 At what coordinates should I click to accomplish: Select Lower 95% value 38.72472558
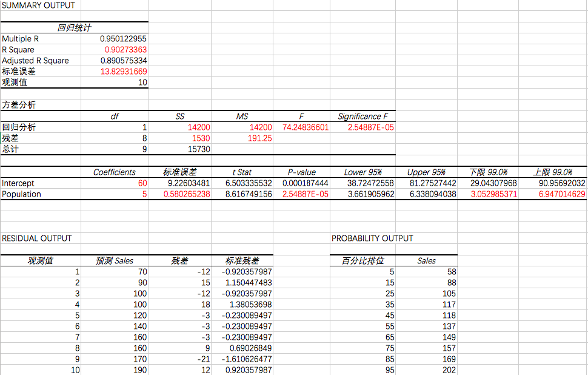point(370,183)
